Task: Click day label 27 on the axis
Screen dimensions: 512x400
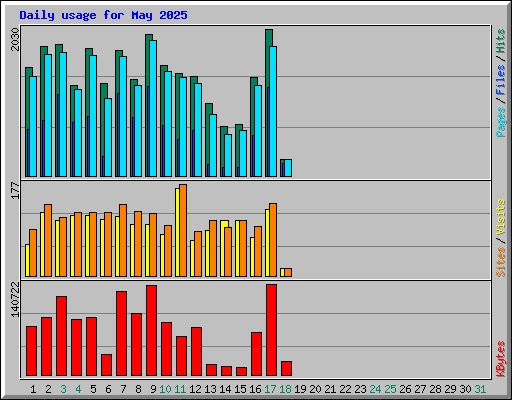Action: pyautogui.click(x=420, y=389)
